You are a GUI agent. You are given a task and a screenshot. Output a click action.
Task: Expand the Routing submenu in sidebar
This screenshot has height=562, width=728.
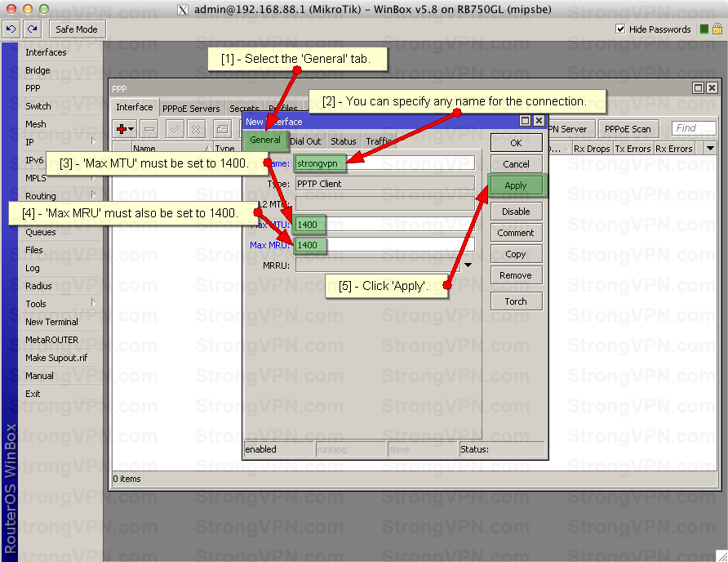(94, 196)
